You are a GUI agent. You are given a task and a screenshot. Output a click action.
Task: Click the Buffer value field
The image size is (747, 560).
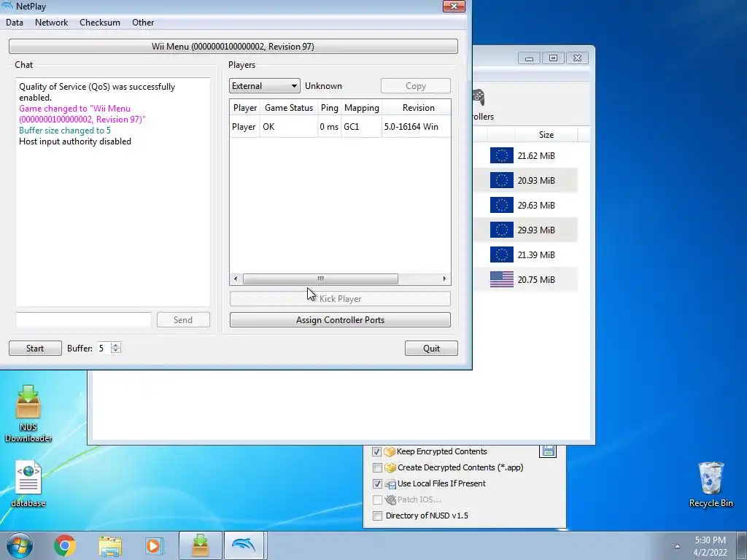(x=104, y=348)
